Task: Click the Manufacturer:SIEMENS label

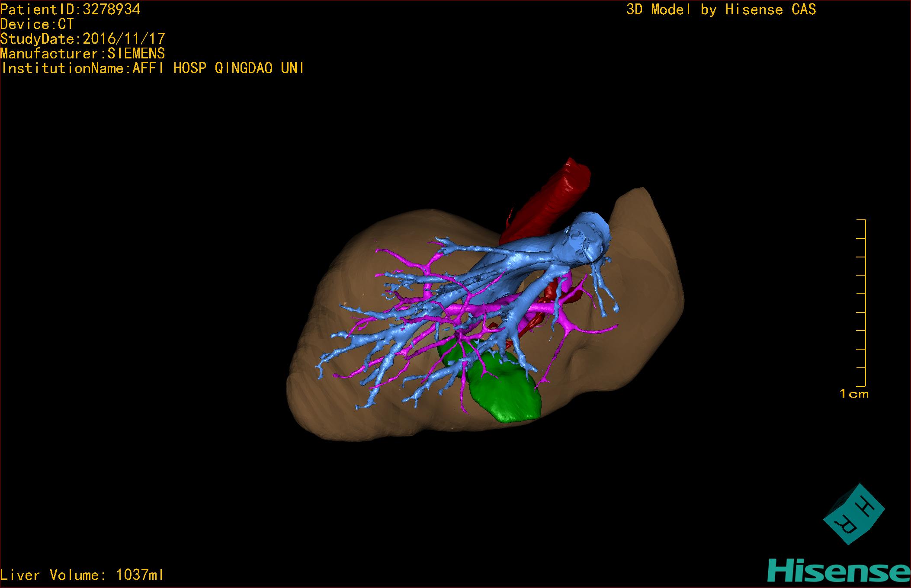Action: click(x=82, y=54)
